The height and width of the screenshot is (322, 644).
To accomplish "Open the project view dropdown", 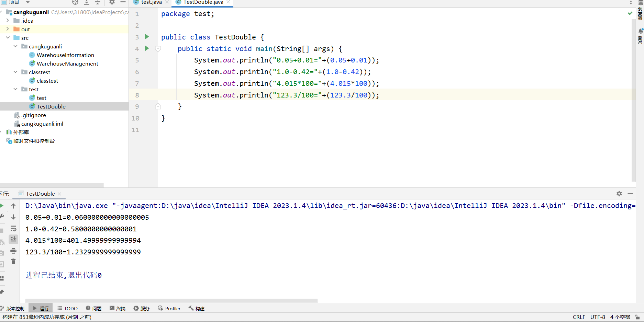I will pyautogui.click(x=28, y=2).
